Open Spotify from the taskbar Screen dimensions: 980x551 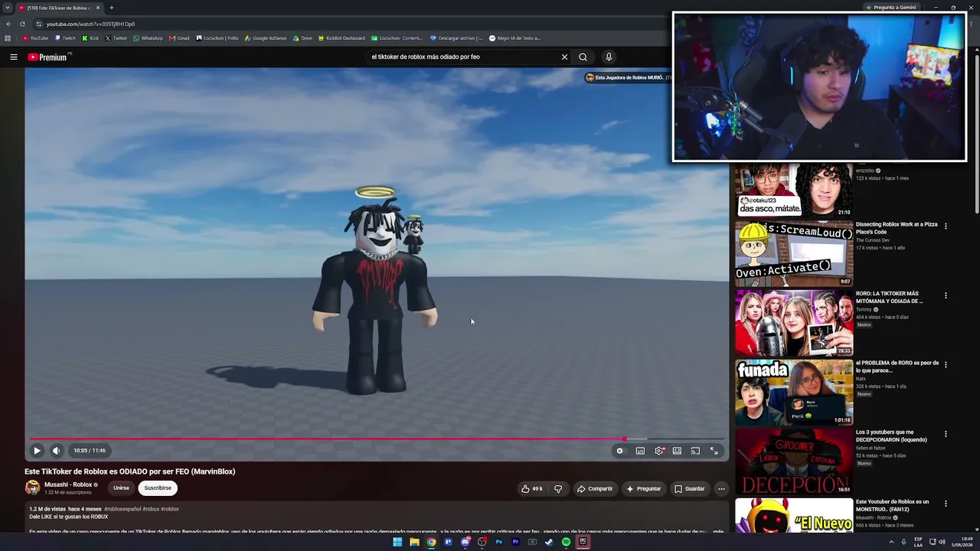[x=566, y=542]
